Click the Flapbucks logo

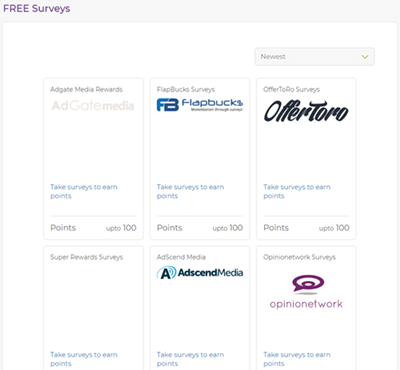200,105
